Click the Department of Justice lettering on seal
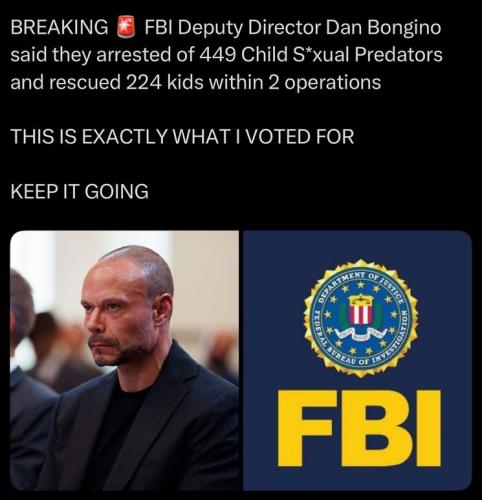The image size is (482, 500). tap(361, 285)
